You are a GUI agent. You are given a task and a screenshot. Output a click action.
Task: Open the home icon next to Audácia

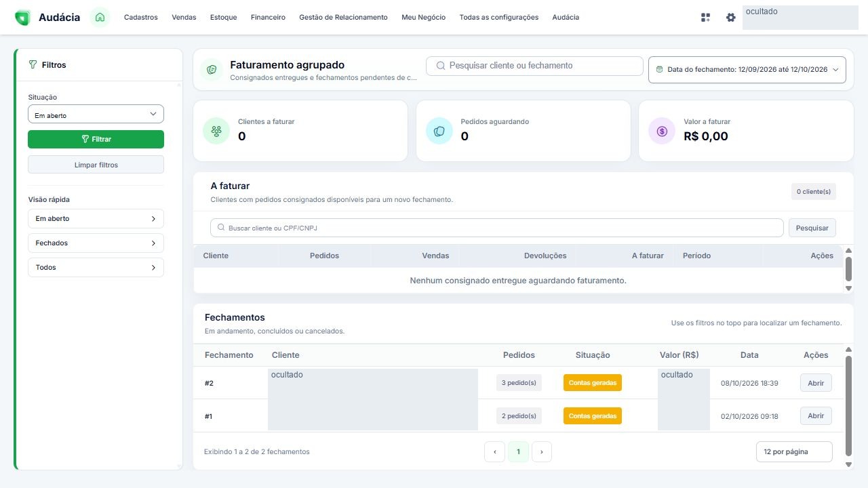coord(100,17)
